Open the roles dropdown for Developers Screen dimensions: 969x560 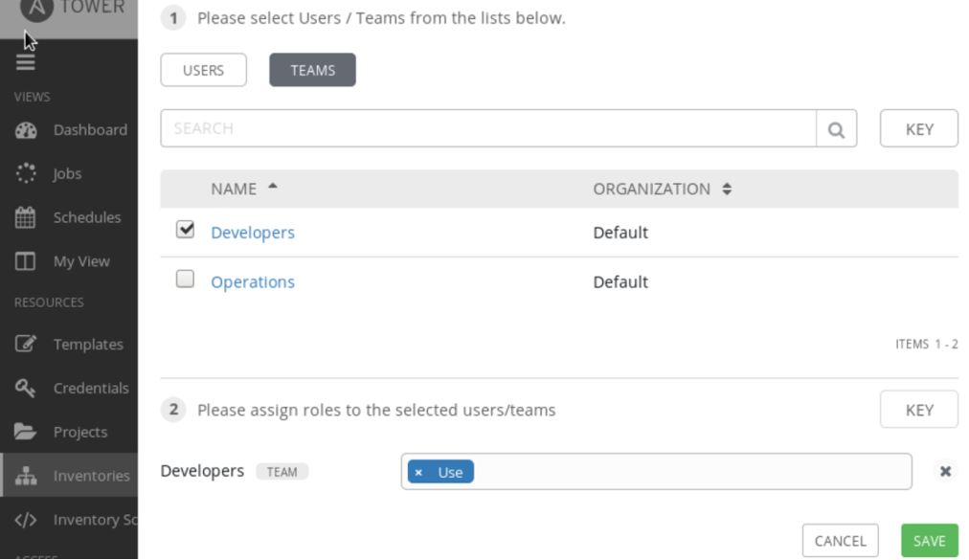[x=689, y=472]
